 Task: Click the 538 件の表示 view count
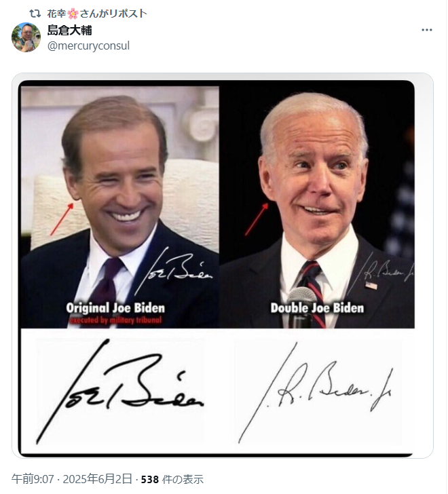tap(172, 479)
